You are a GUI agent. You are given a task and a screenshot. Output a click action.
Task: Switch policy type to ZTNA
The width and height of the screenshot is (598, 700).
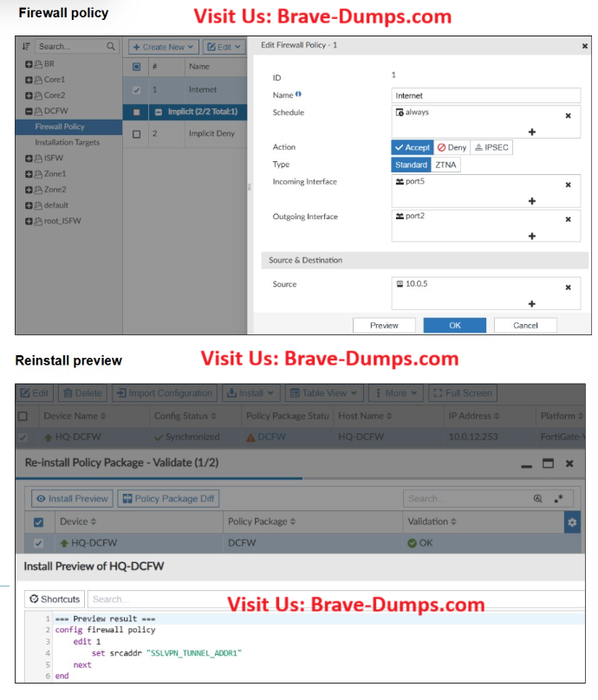pos(446,165)
